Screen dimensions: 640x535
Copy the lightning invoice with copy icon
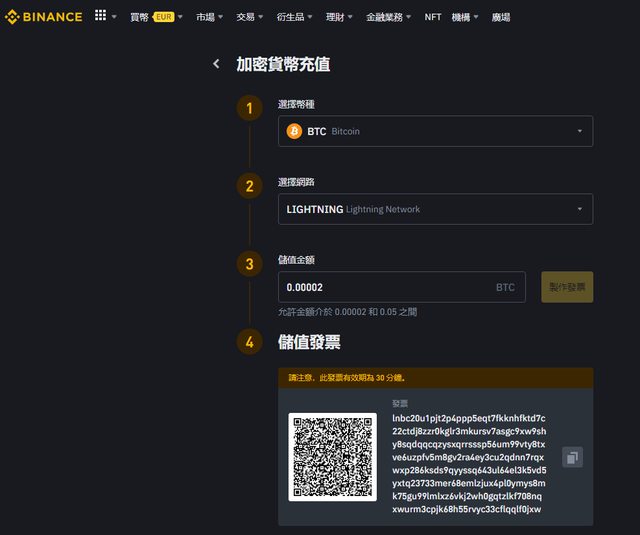click(x=572, y=457)
